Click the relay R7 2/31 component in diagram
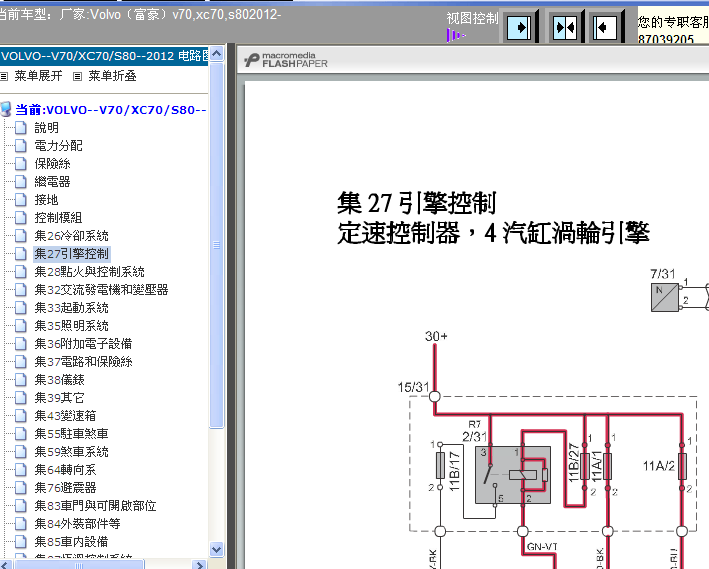This screenshot has width=709, height=569. pyautogui.click(x=512, y=474)
